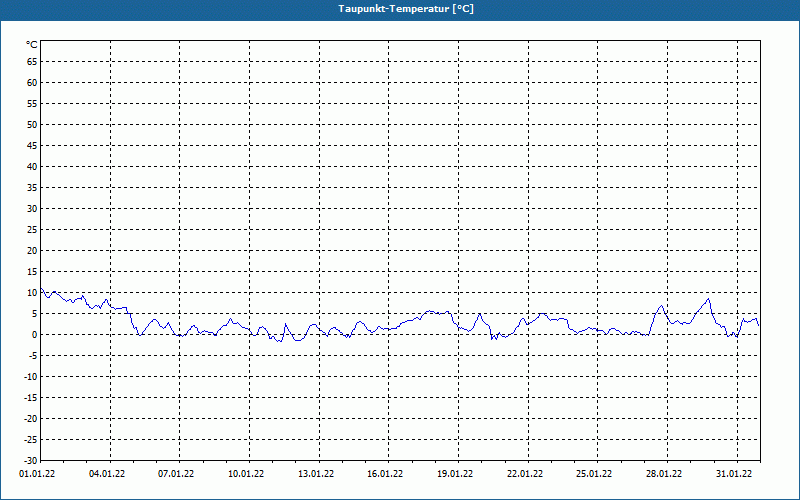Click the y-axis label 45
The image size is (800, 500).
coord(32,146)
